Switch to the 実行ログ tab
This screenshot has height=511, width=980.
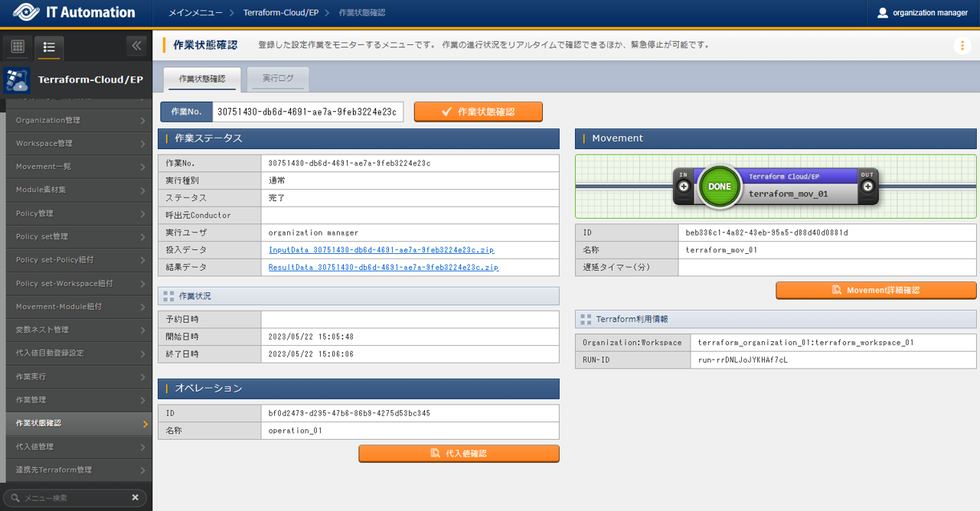coord(278,79)
